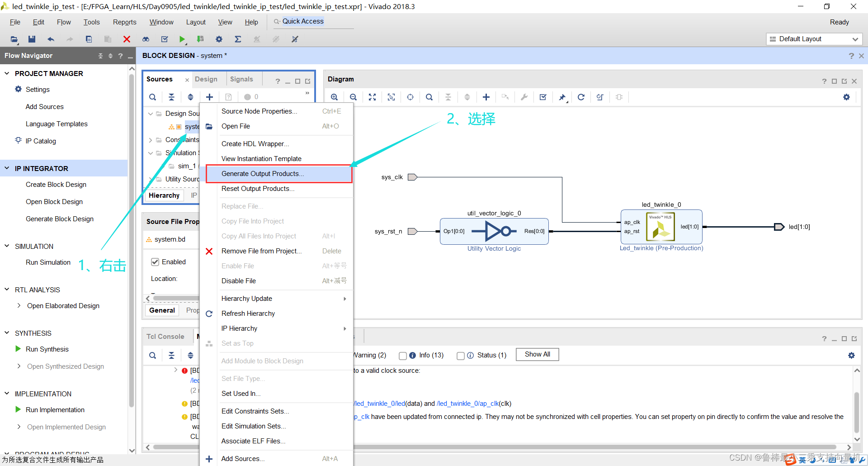Click Run Implementation in Flow Navigator
The width and height of the screenshot is (868, 466).
pos(55,410)
